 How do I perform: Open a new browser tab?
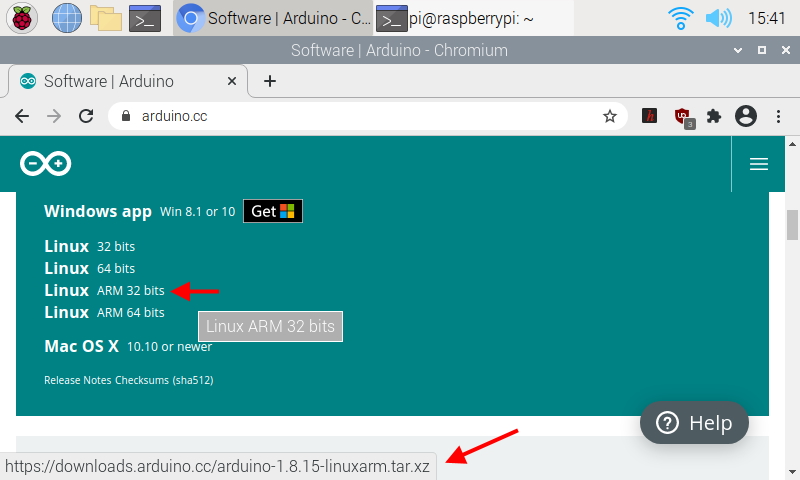[270, 81]
